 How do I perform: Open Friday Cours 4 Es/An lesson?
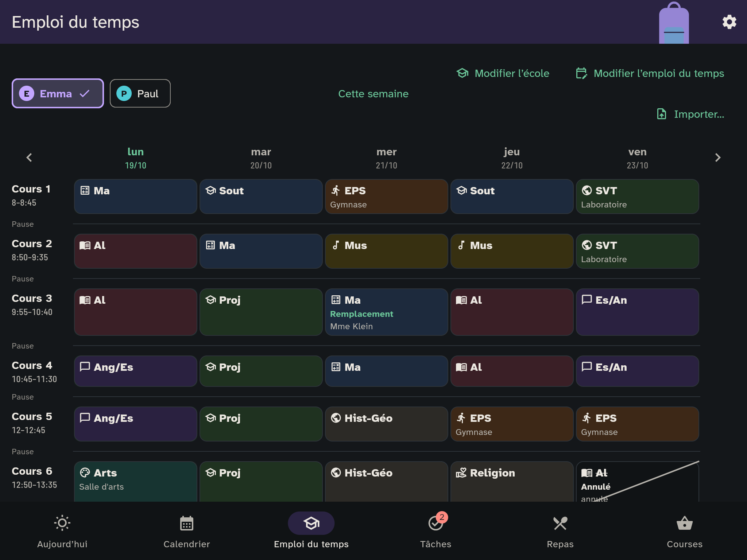638,371
